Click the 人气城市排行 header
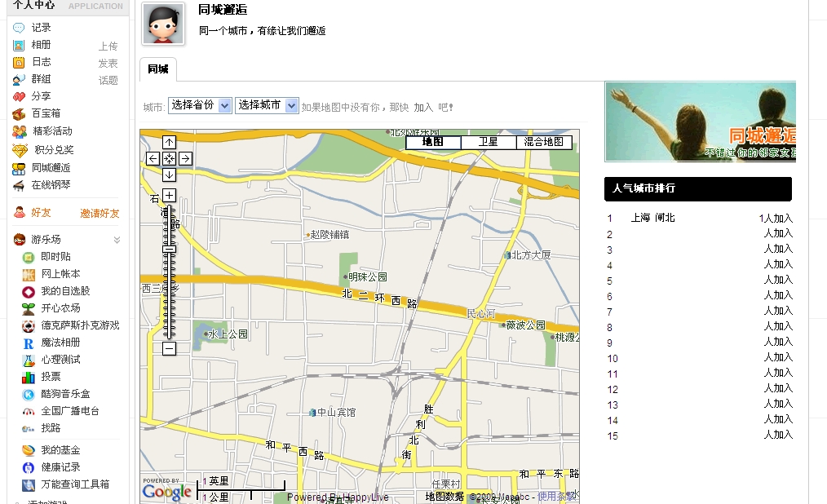 [x=698, y=188]
